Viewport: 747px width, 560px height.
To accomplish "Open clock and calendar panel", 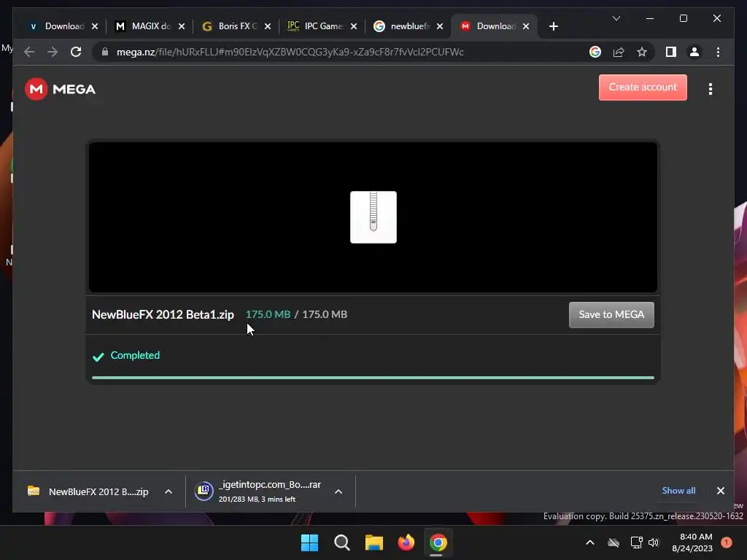I will click(692, 542).
